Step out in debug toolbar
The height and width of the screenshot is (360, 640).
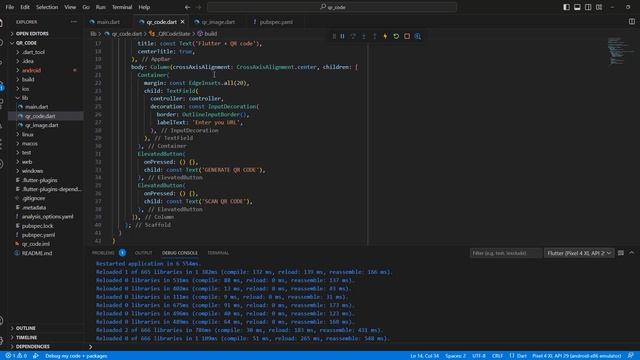pos(374,36)
